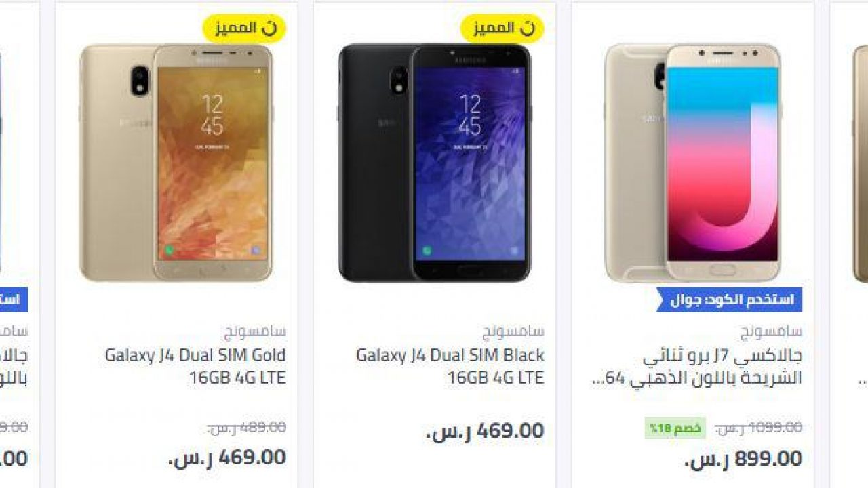The image size is (868, 488).
Task: Click the 469.00 price of gold Galaxy J4
Action: click(227, 457)
